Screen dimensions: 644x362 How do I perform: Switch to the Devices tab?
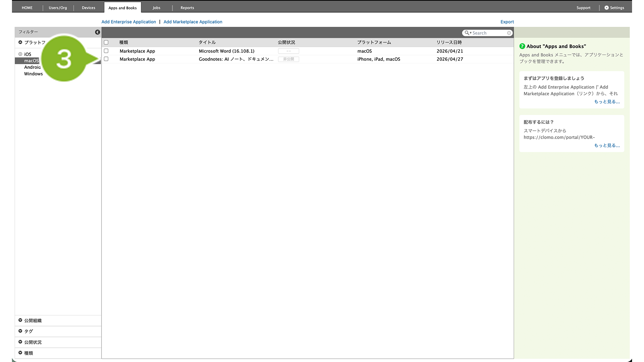[88, 8]
